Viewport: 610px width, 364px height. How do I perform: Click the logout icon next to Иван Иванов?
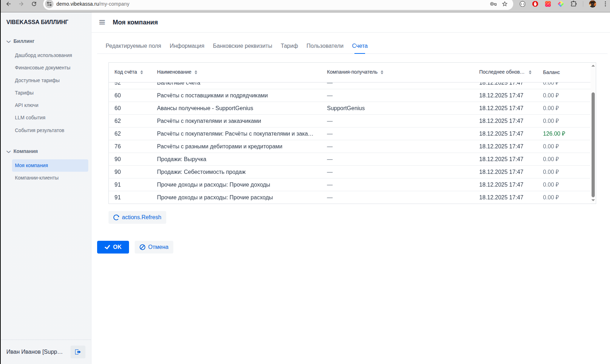(x=78, y=352)
